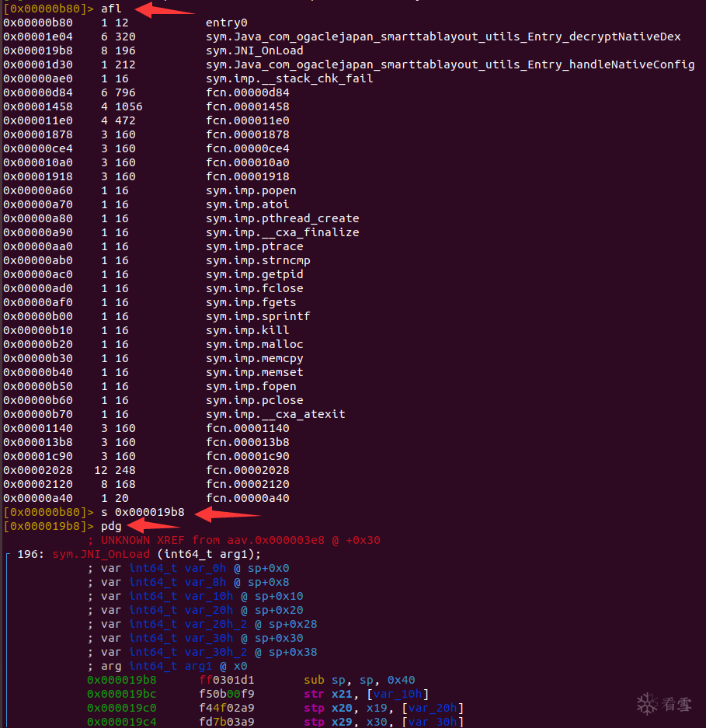The image size is (706, 728).
Task: Click function name fcn.000010a0
Action: 248,162
